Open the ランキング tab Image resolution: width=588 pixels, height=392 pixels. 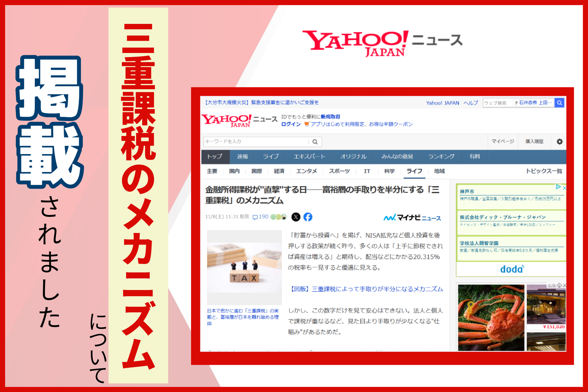pyautogui.click(x=441, y=156)
